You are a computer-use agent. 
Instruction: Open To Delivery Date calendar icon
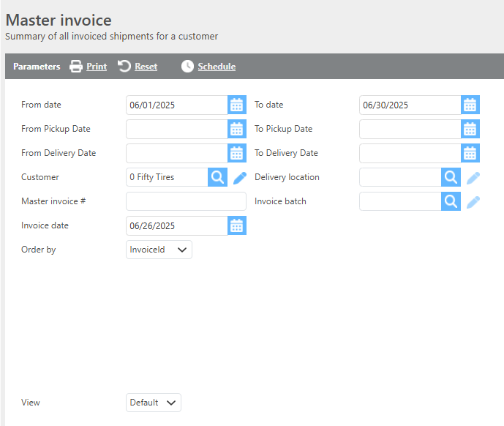click(470, 153)
